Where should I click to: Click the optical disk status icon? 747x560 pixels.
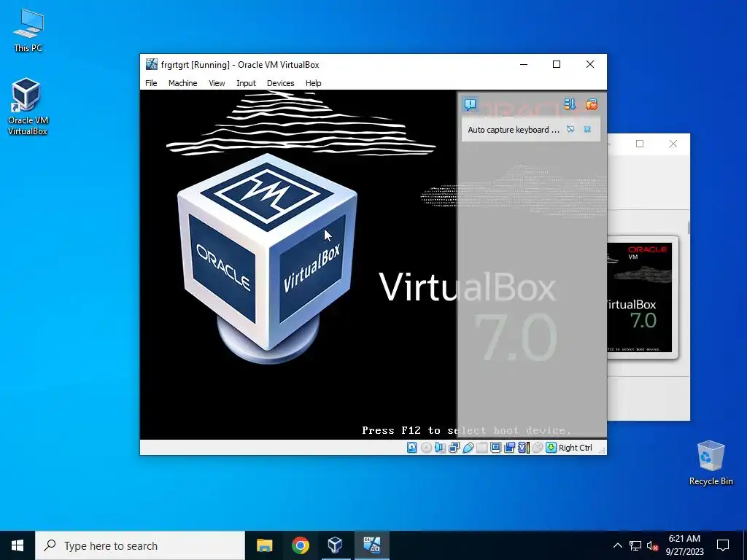pos(426,448)
